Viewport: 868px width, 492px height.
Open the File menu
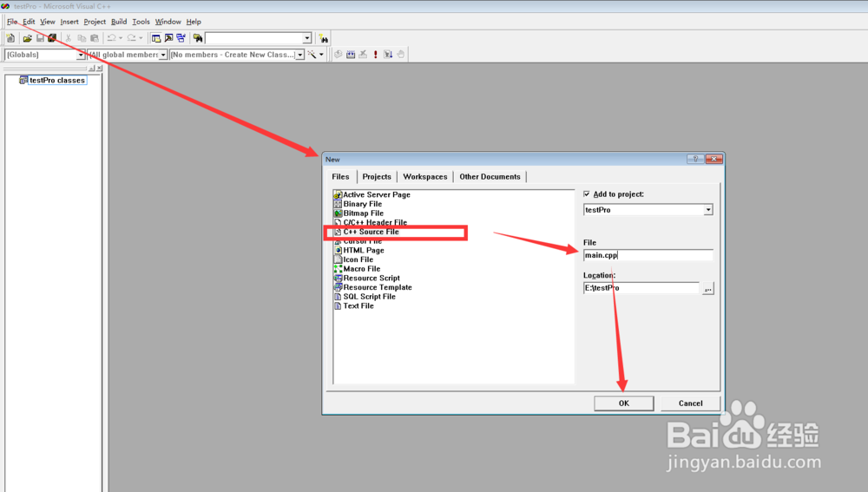point(12,22)
